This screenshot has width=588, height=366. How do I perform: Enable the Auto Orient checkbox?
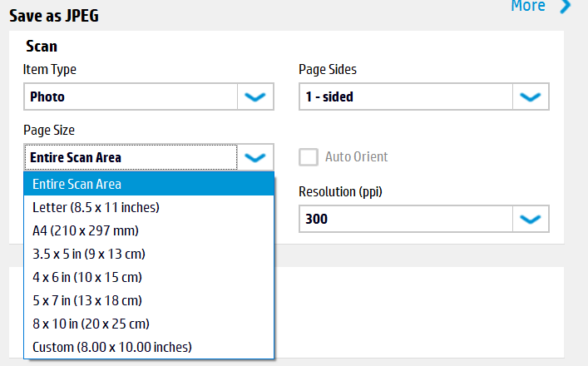point(309,156)
